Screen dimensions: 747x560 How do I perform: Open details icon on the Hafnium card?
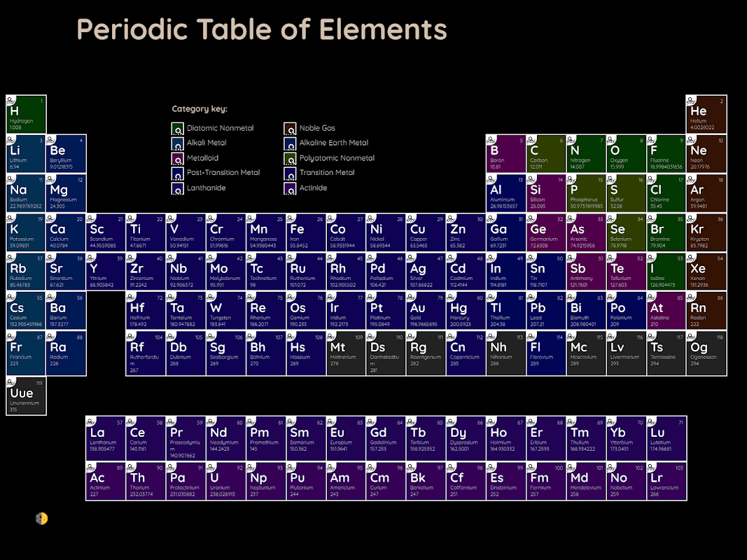point(130,297)
